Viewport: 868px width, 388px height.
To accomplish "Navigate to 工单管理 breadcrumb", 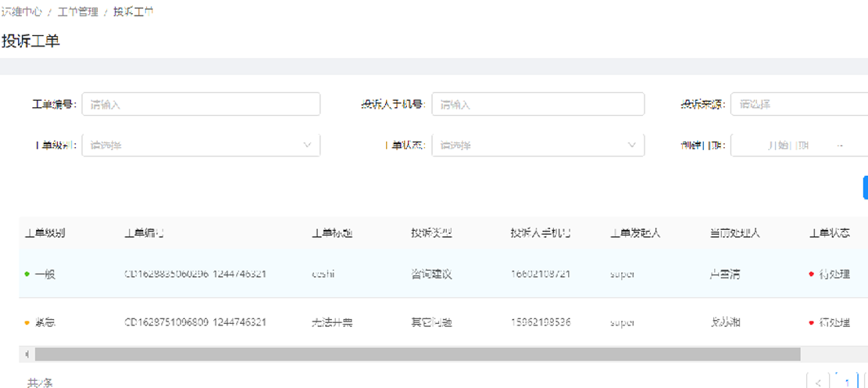I will pyautogui.click(x=77, y=13).
